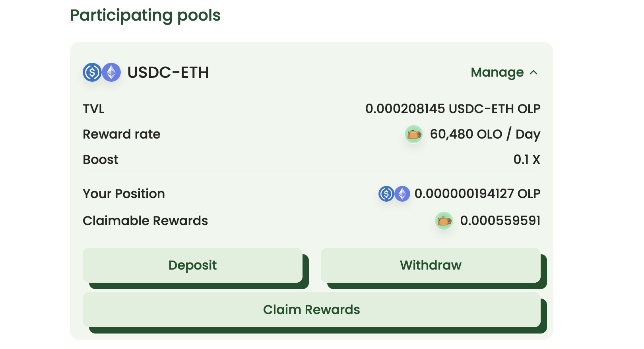Claim Rewards for USDC-ETH pool
Viewport: 644px width, 349px height.
(x=312, y=310)
